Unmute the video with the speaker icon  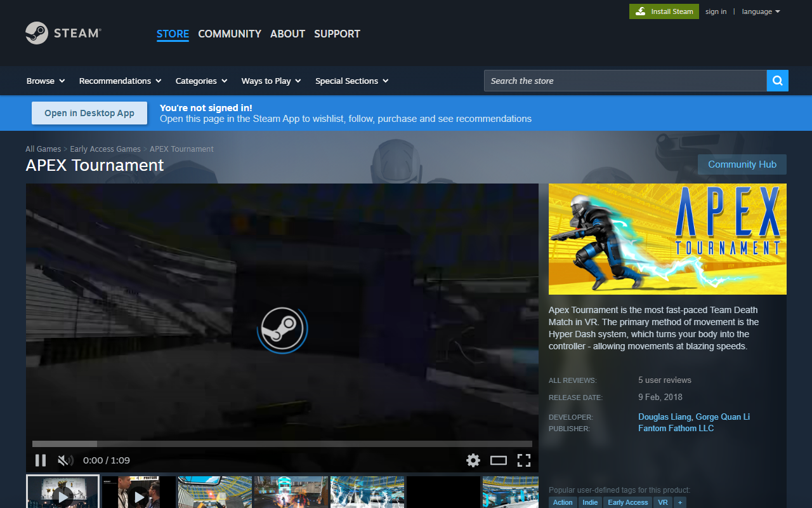click(65, 460)
